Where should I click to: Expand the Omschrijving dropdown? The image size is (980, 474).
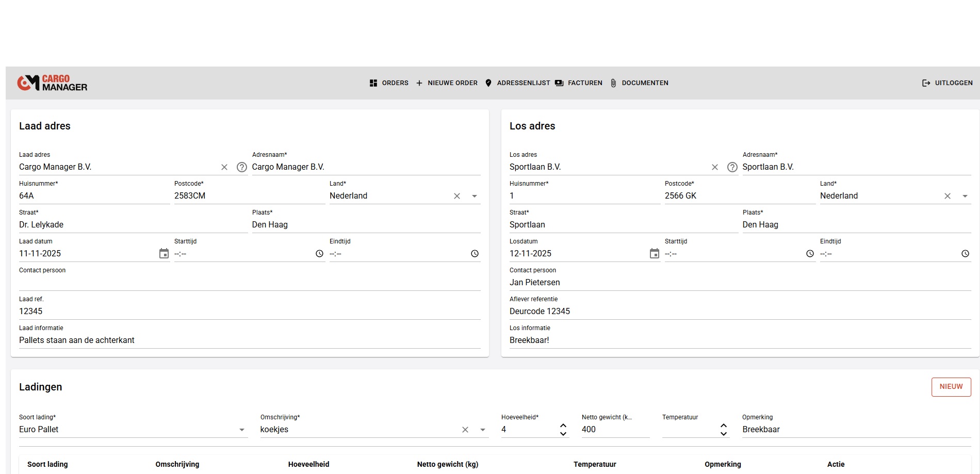[x=483, y=430]
